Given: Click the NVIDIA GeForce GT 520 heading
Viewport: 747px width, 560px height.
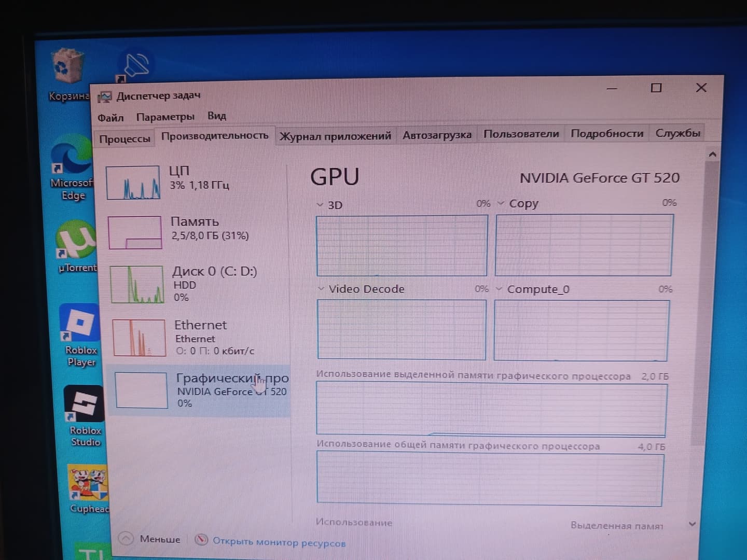Looking at the screenshot, I should [600, 178].
